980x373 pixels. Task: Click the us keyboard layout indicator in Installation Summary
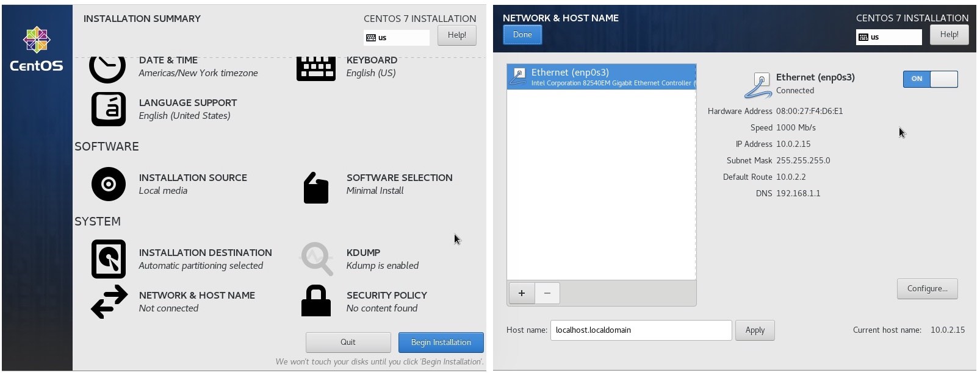[x=397, y=38]
